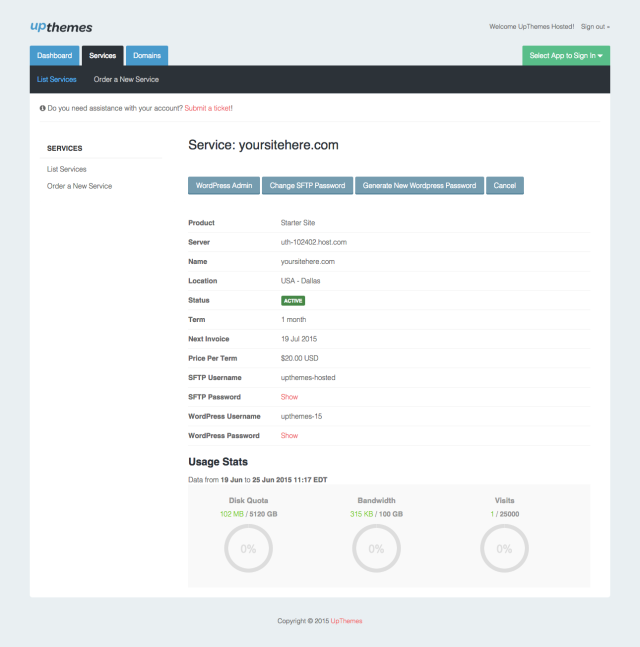Click Generate New Wordpress Password button
Image resolution: width=640 pixels, height=647 pixels.
(419, 186)
